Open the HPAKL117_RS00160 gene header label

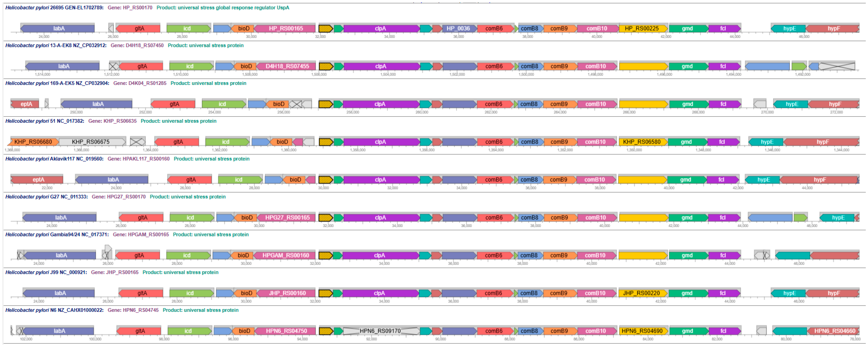(138, 159)
